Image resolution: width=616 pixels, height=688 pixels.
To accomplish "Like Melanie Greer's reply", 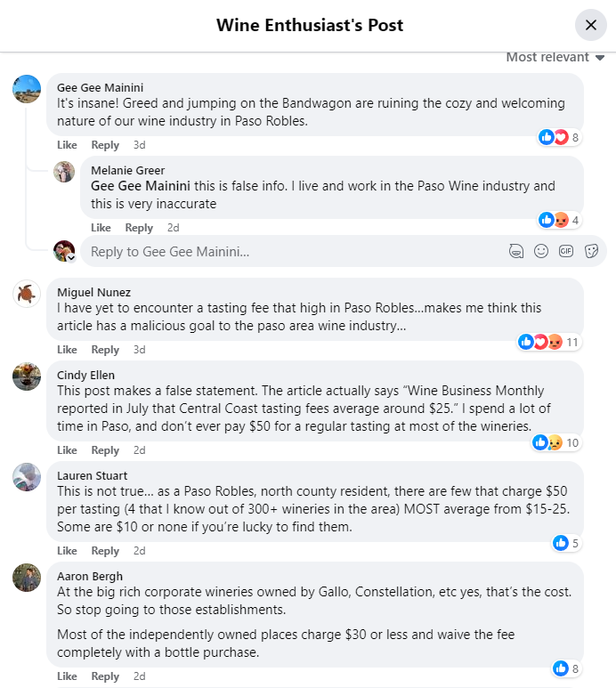I will click(x=101, y=228).
